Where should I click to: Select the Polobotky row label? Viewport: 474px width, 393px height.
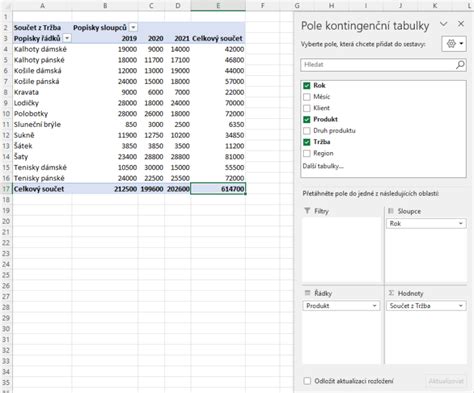[x=42, y=114]
